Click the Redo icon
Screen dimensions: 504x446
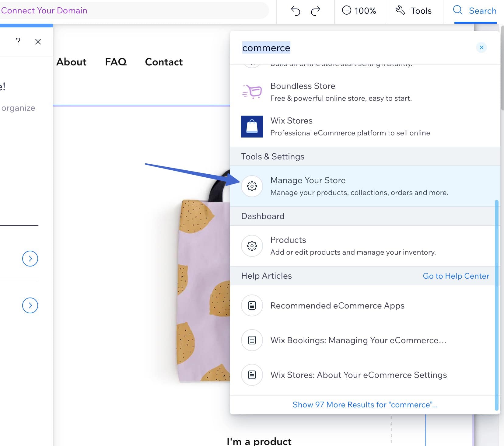pos(316,11)
